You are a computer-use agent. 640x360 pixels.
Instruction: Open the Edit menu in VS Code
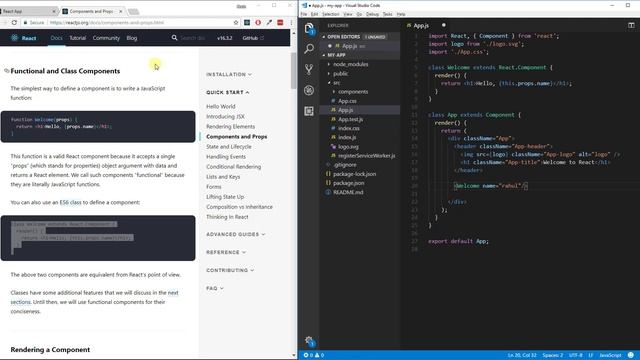(x=314, y=14)
